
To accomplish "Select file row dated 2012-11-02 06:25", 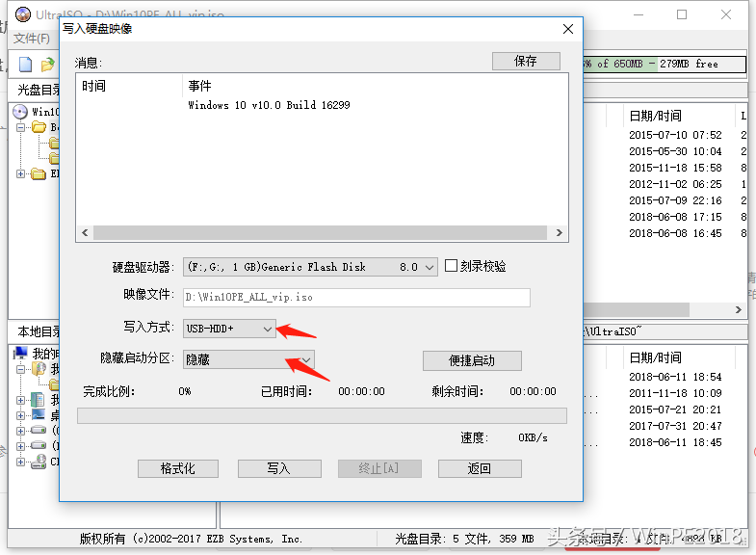I will click(675, 184).
